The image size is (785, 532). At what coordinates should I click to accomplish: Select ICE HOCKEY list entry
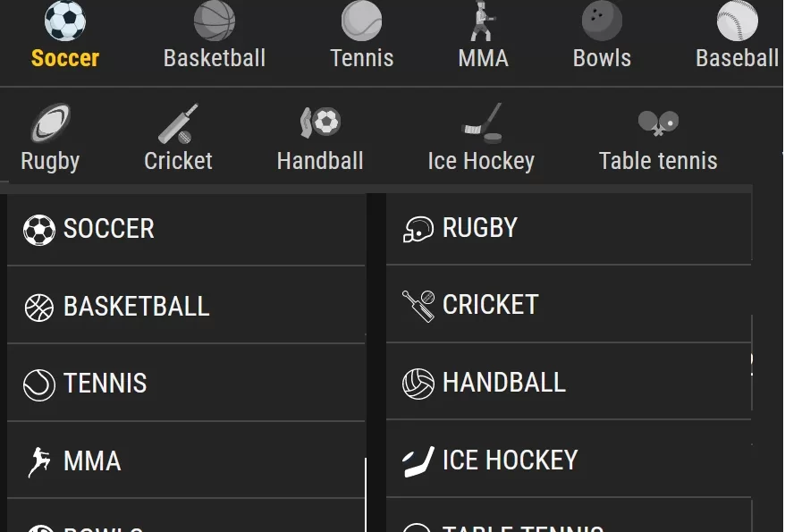point(569,460)
